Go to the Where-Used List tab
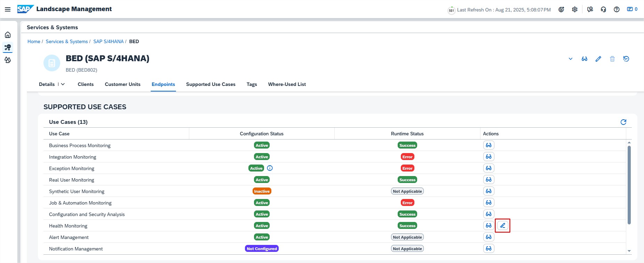Screen dimensions: 644x263 pyautogui.click(x=287, y=84)
